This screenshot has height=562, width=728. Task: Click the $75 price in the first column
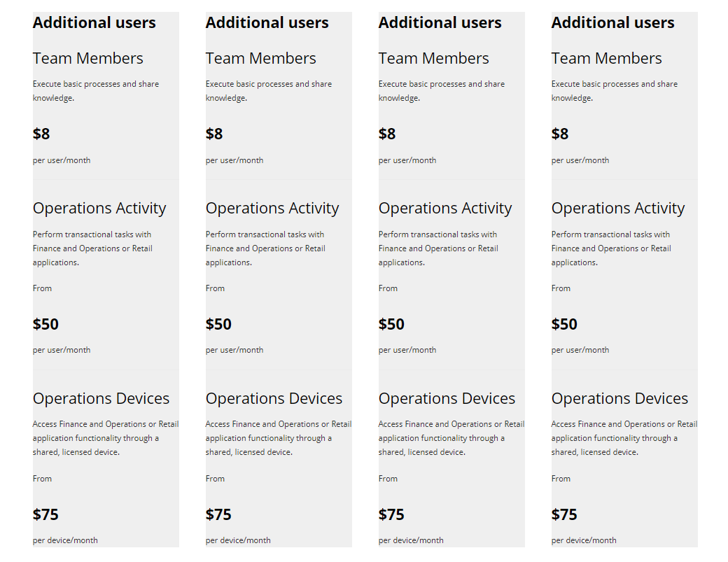tap(45, 514)
